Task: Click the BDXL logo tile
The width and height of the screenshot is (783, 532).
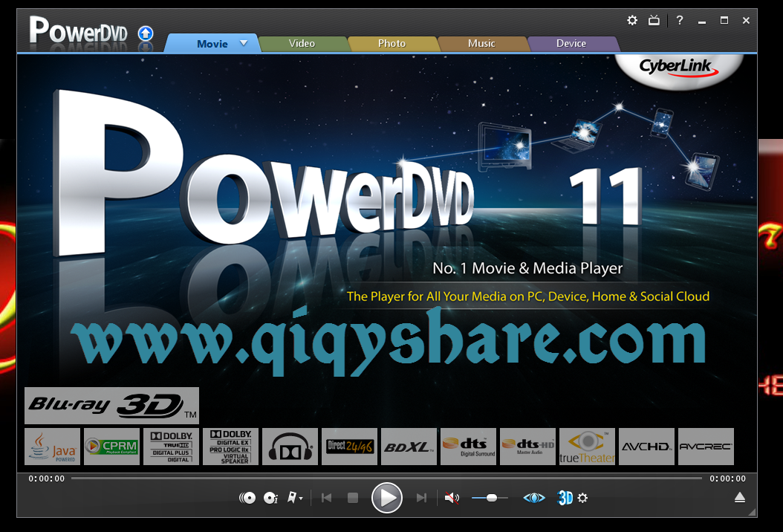Action: [x=409, y=447]
